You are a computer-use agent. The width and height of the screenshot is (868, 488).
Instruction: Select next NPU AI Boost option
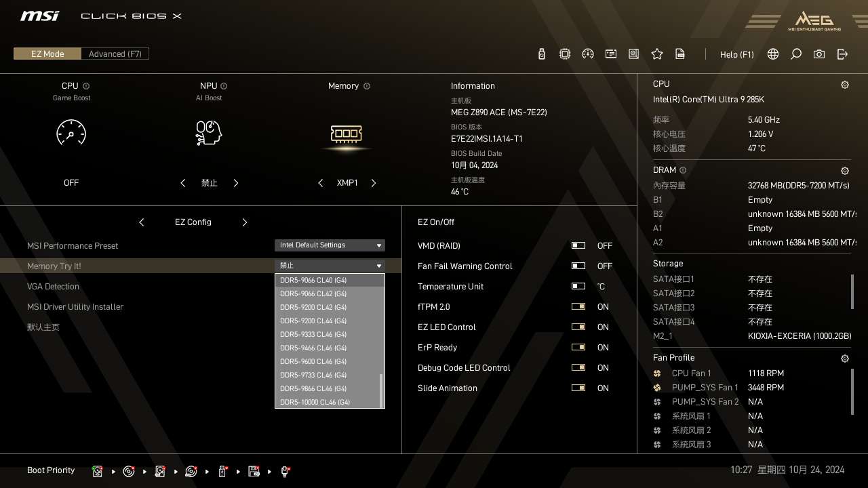[236, 183]
